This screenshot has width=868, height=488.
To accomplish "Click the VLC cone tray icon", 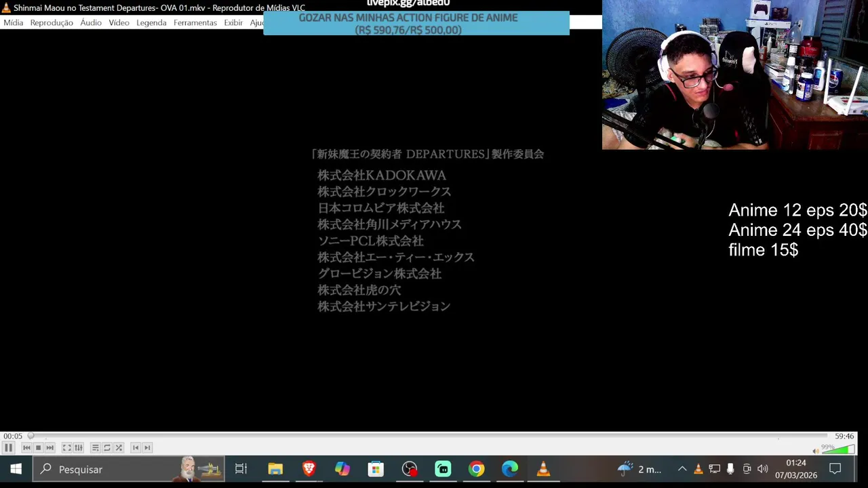I will pyautogui.click(x=698, y=469).
